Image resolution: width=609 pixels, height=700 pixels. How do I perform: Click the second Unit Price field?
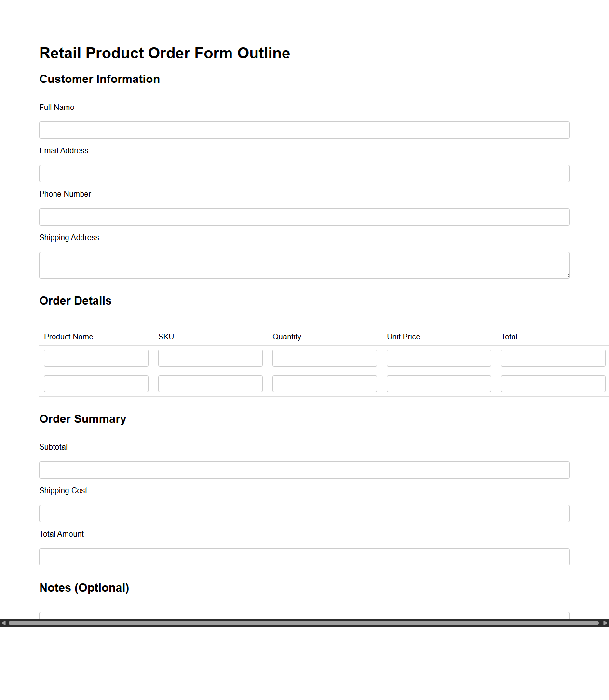click(x=438, y=383)
